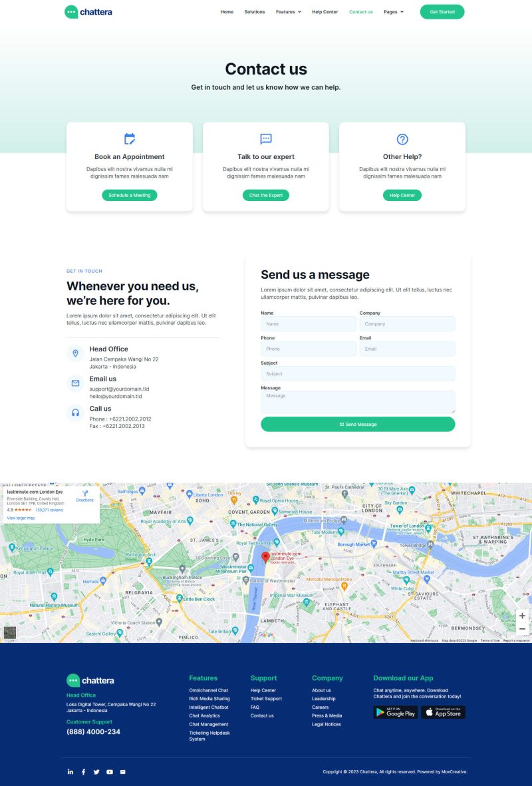Viewport: 532px width, 786px height.
Task: Expand the Features dropdown menu
Action: (x=288, y=12)
